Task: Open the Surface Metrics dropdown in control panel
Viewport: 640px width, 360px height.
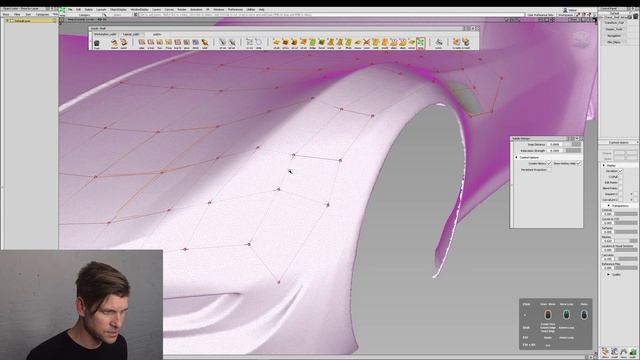Action: [x=618, y=142]
